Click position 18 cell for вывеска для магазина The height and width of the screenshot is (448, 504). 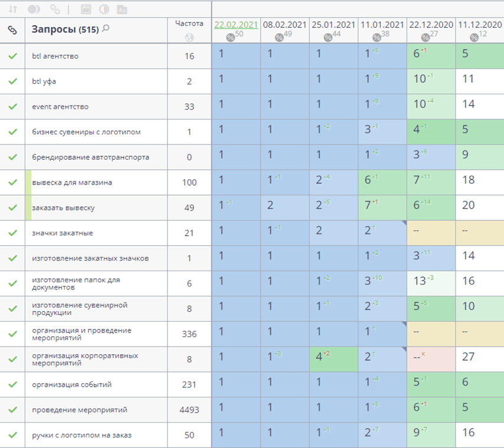point(480,182)
